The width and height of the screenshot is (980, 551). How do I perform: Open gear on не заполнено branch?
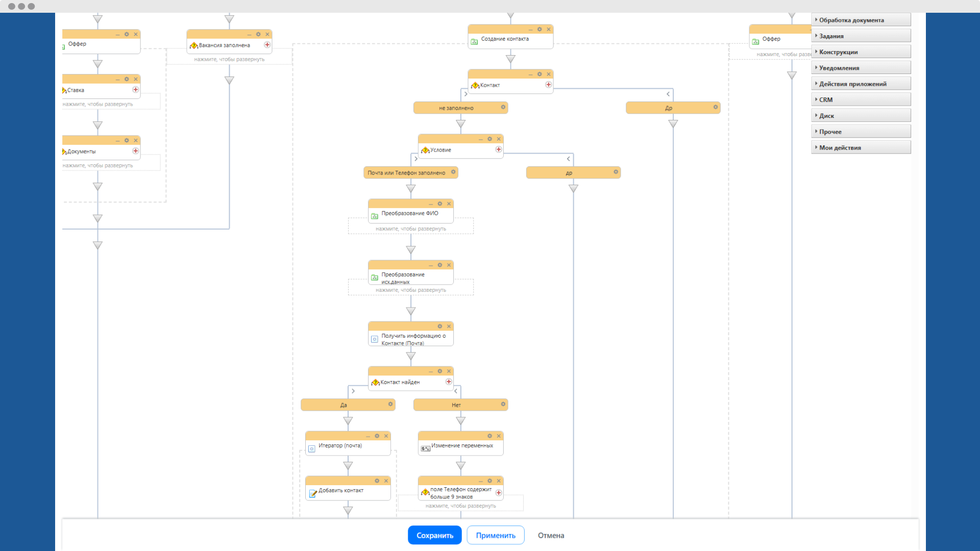click(503, 107)
